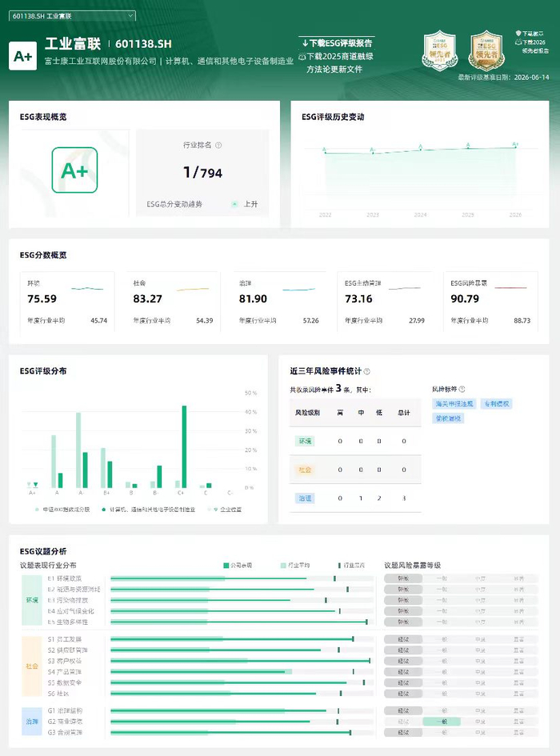Click the 行业平均 legend swatch
Screen dimensions: 560x756
coord(283,566)
